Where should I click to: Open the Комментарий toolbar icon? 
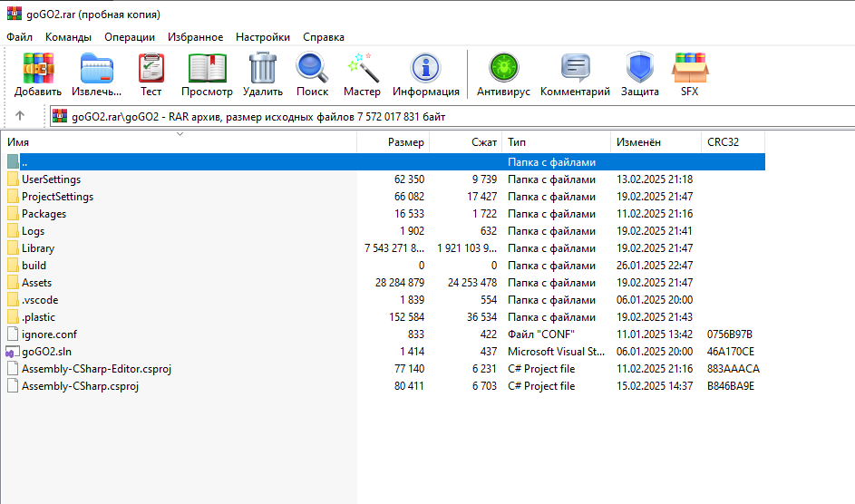click(x=575, y=69)
